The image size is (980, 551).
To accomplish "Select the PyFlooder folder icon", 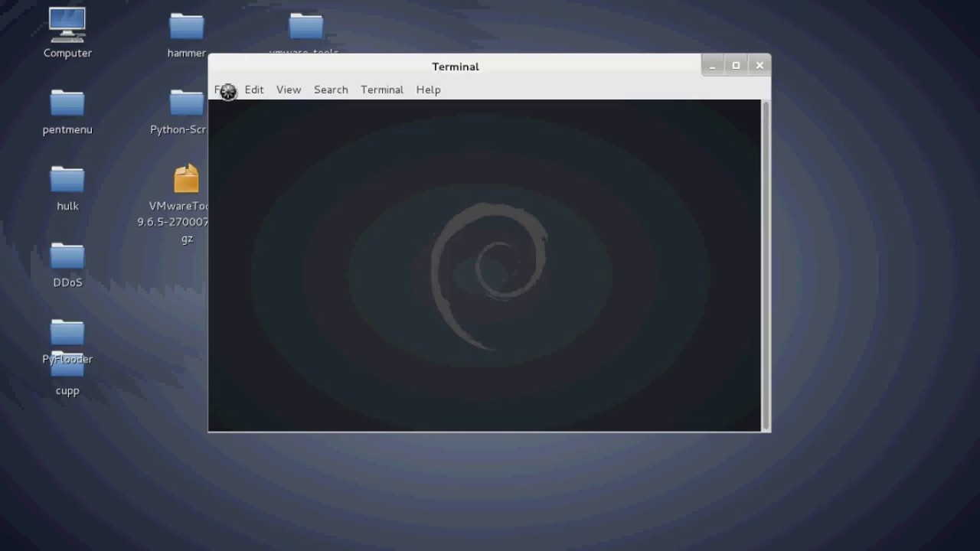I will tap(67, 333).
